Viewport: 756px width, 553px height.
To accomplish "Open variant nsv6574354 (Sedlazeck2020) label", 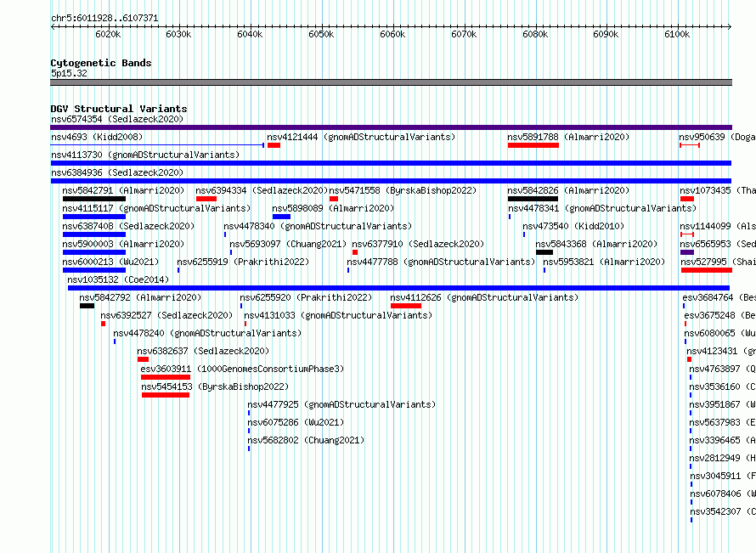I will click(x=117, y=119).
